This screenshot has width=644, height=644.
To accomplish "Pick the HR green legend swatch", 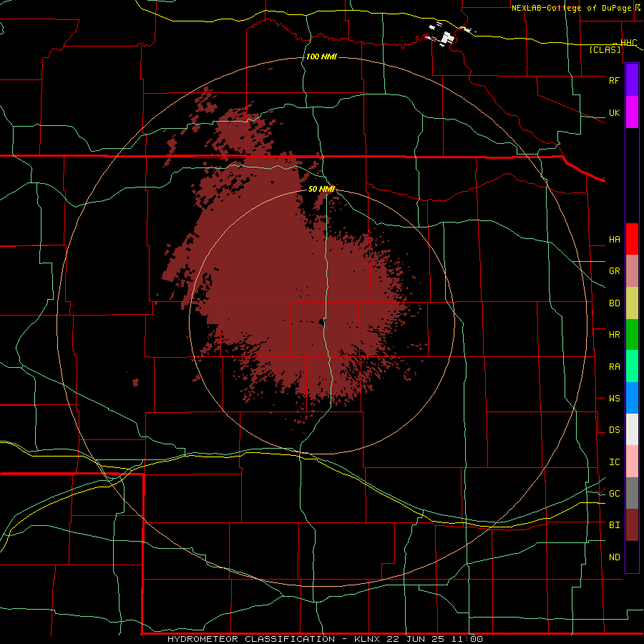I will [632, 335].
